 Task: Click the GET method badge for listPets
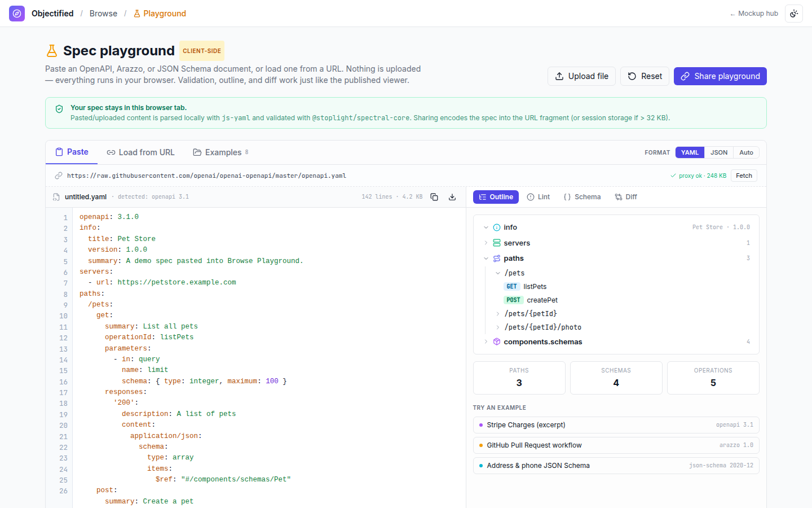click(x=511, y=287)
